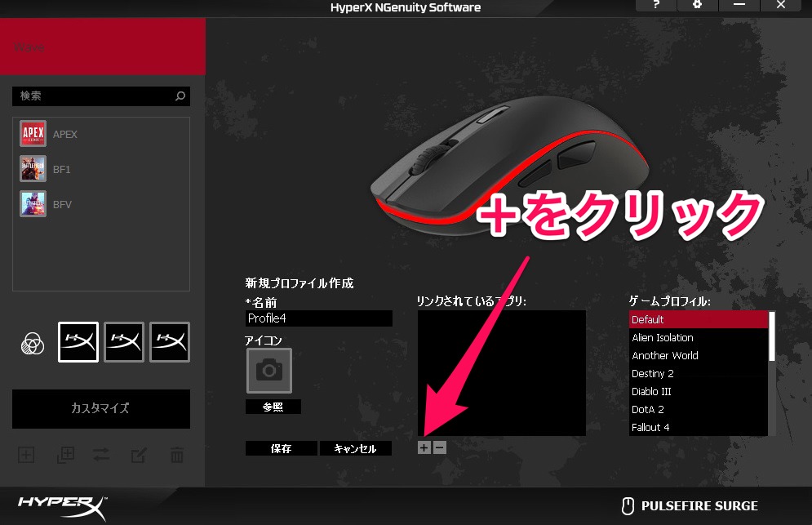Select the BF1 profile thumbnail
This screenshot has width=812, height=525.
tap(33, 169)
